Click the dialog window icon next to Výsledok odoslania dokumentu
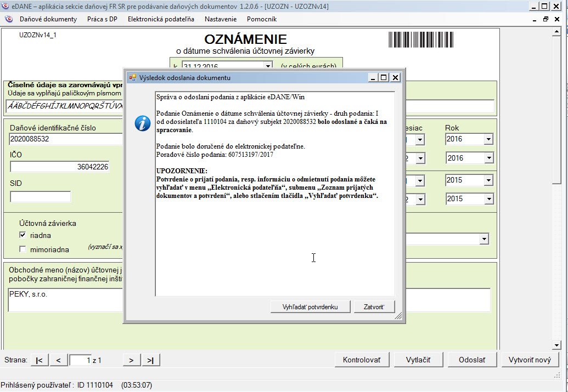 click(133, 77)
